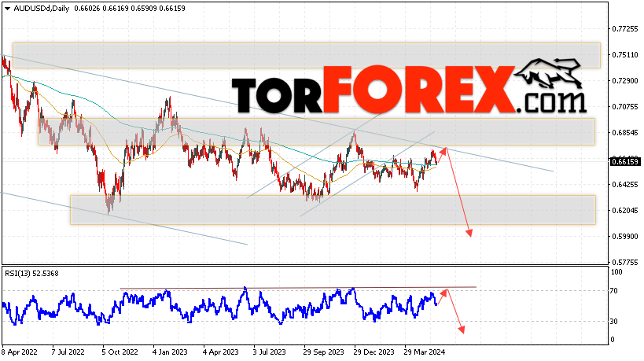Click the 0.70755 price axis label
This screenshot has height=361, width=644.
tap(624, 107)
